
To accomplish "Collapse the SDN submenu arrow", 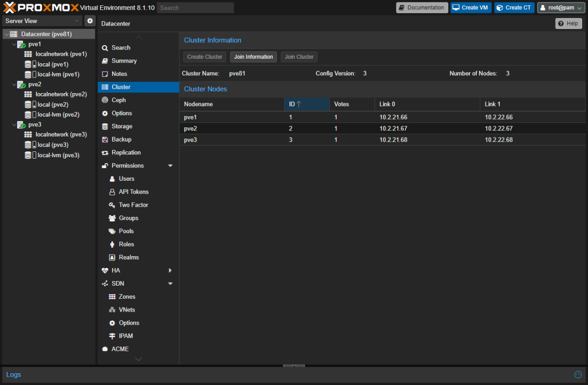I will (170, 284).
